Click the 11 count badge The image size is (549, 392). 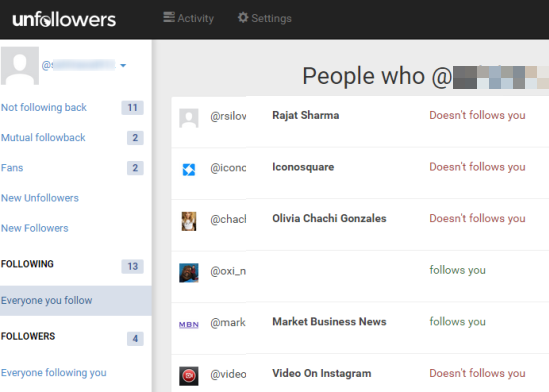coord(132,107)
